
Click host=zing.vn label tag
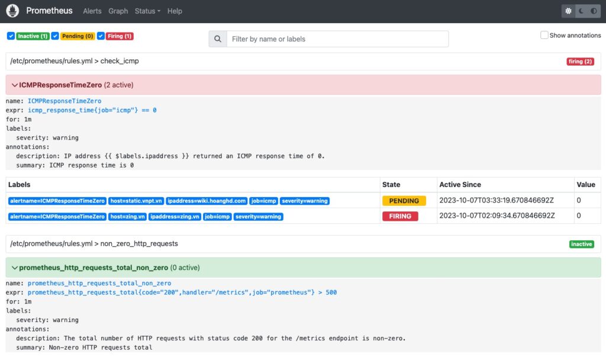(x=128, y=217)
